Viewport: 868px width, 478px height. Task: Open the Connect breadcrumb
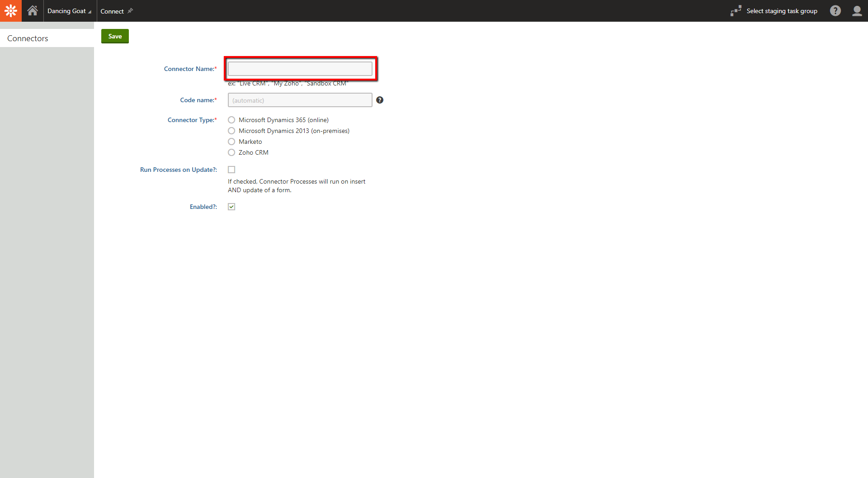[112, 11]
